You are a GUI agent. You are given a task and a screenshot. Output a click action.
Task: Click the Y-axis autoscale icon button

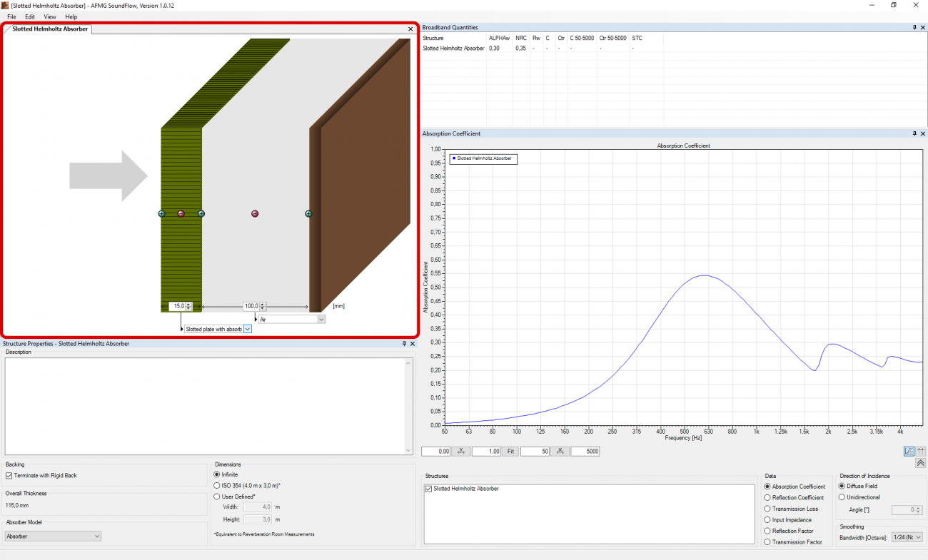point(460,452)
